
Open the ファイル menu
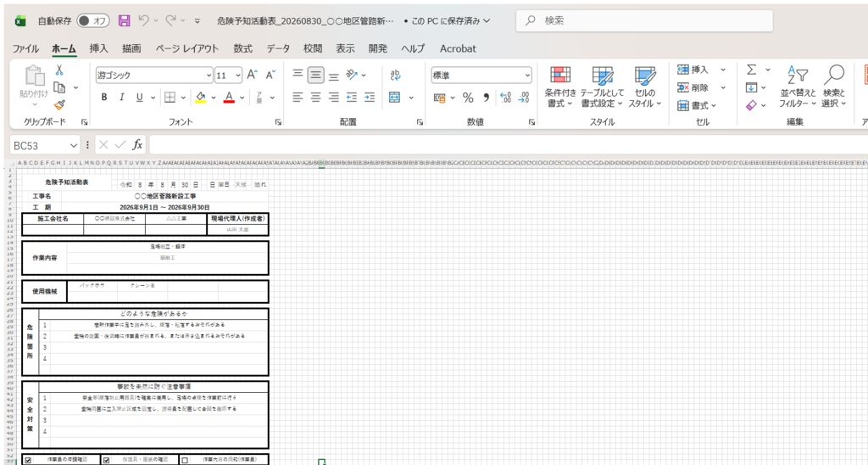click(25, 48)
